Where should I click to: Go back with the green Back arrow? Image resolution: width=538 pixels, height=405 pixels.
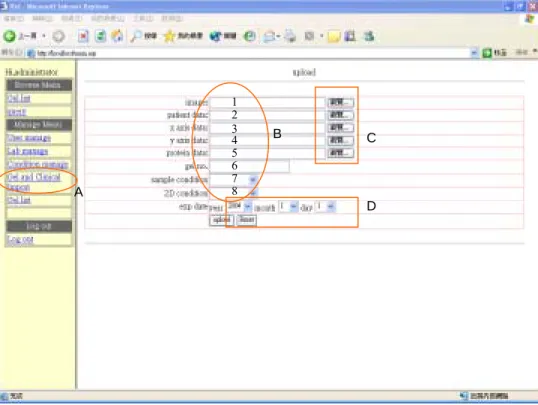[9, 36]
